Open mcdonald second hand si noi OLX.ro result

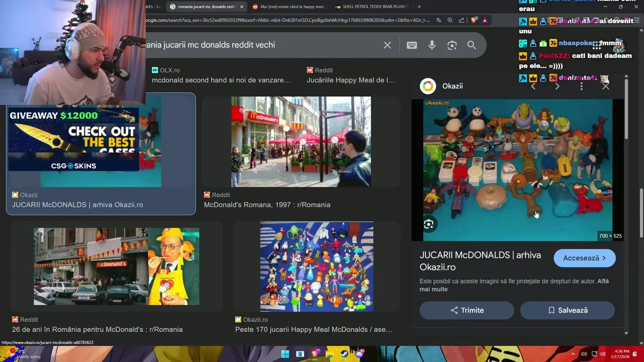click(221, 80)
